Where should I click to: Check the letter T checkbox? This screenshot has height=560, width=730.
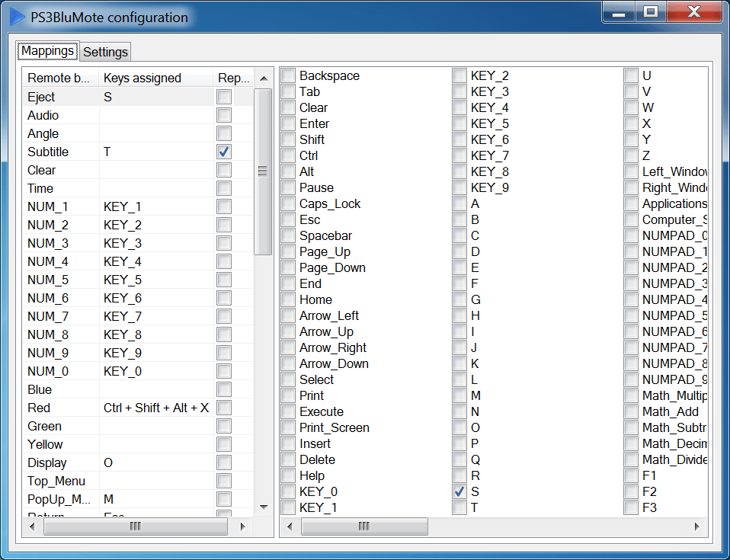pos(459,507)
